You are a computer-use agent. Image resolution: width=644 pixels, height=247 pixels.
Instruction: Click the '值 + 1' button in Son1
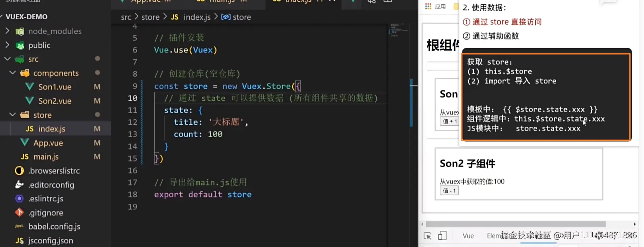(450, 121)
